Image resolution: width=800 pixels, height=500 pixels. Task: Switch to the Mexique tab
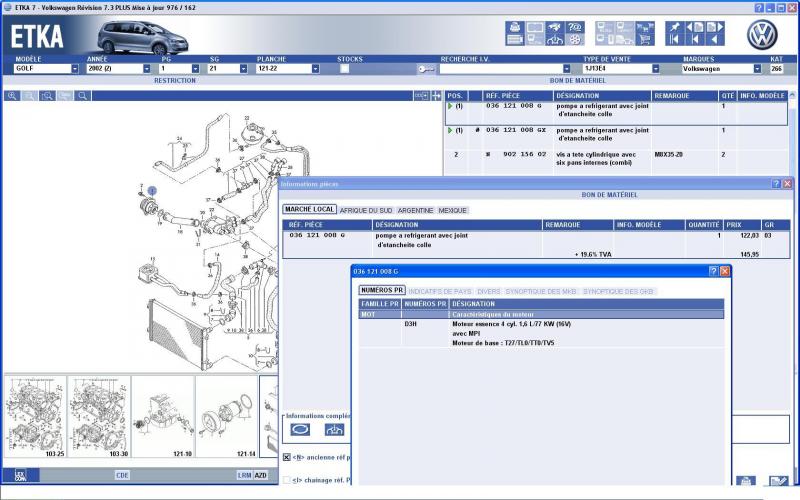(453, 210)
